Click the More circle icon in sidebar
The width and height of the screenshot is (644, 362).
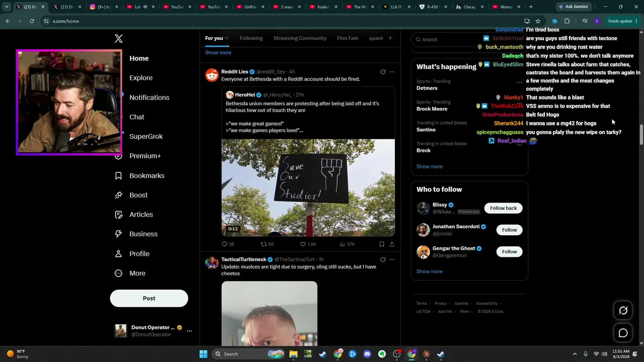coord(118,274)
